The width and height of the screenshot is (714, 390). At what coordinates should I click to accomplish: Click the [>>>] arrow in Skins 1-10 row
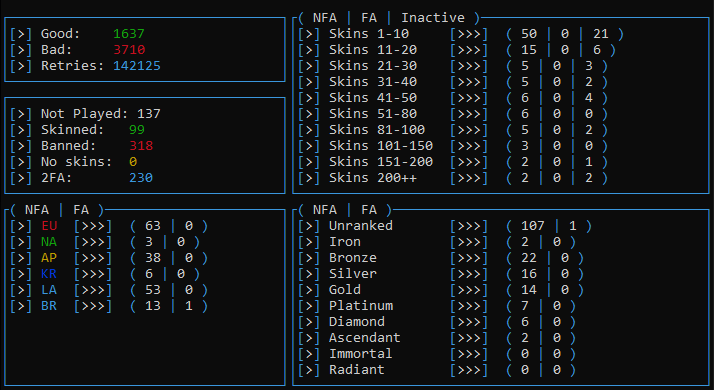(x=469, y=34)
